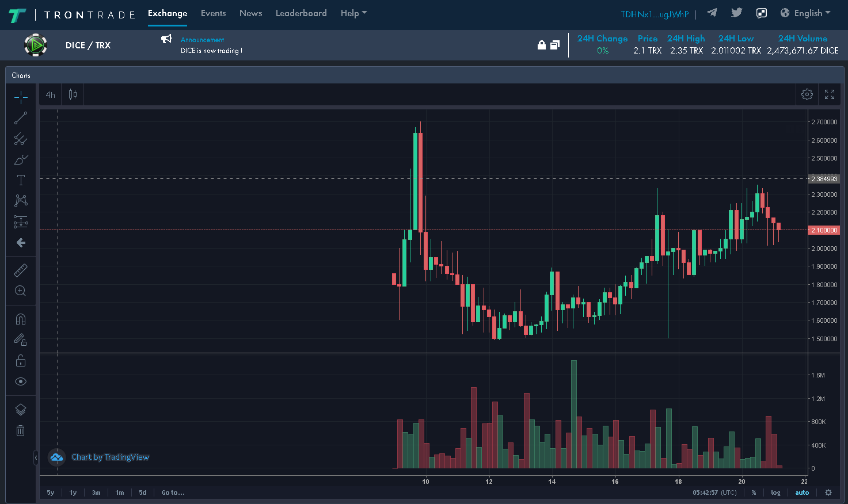Set the chart range to 1m
The image size is (848, 504).
pyautogui.click(x=120, y=492)
